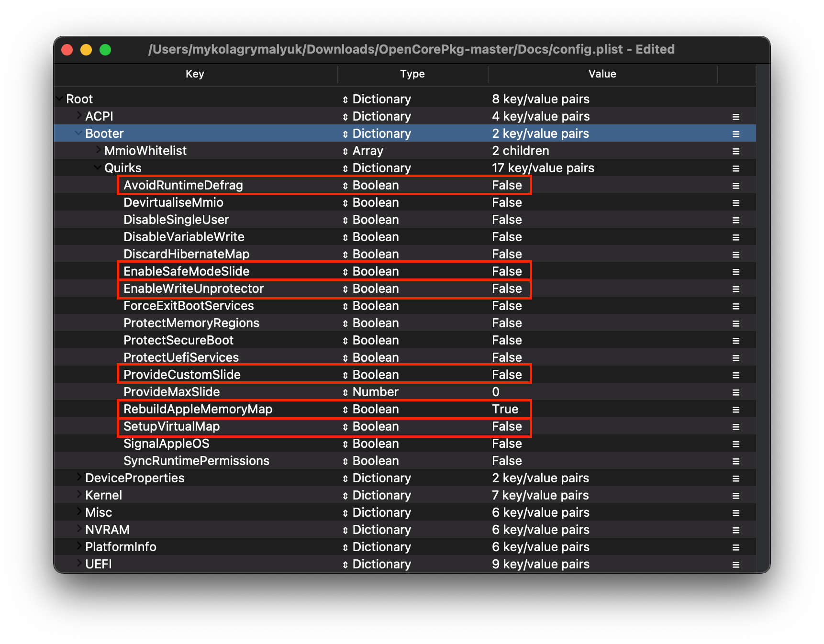This screenshot has height=644, width=824.
Task: Click the handle icon on the UEFI row
Action: coord(736,565)
